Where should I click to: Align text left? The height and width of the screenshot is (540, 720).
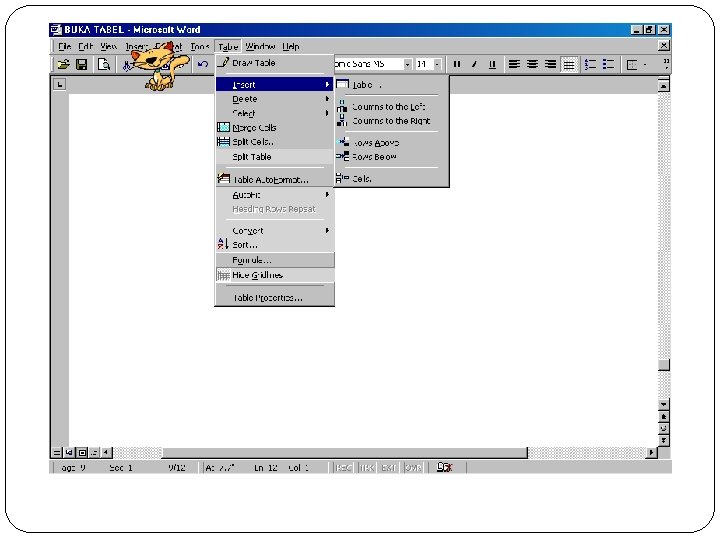(x=514, y=64)
